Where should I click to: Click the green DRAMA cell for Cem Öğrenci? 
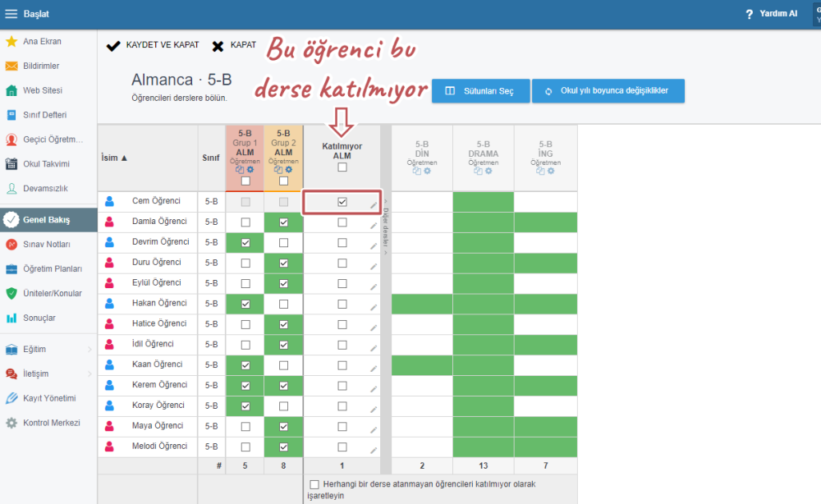tap(484, 202)
